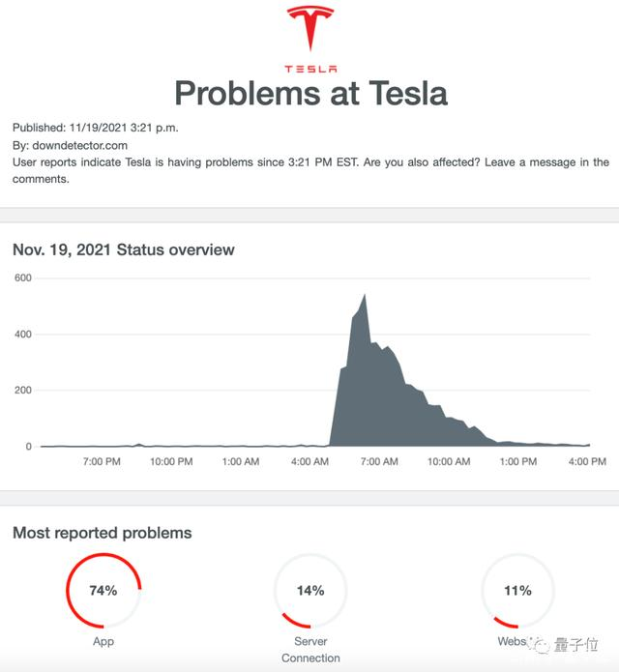Click the Published 11/19/2021 date line

coord(95,128)
